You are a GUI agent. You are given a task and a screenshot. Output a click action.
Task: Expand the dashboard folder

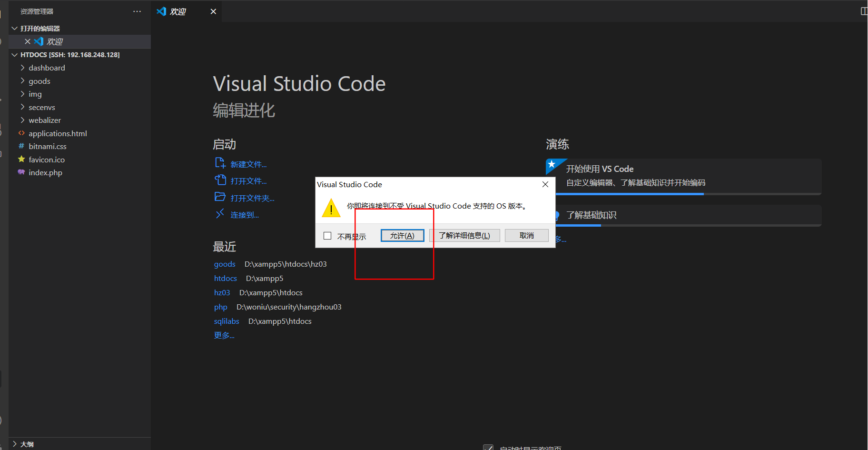tap(22, 68)
